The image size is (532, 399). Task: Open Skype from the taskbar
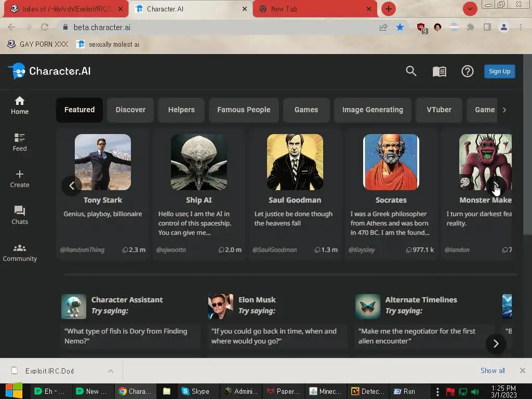pyautogui.click(x=195, y=391)
